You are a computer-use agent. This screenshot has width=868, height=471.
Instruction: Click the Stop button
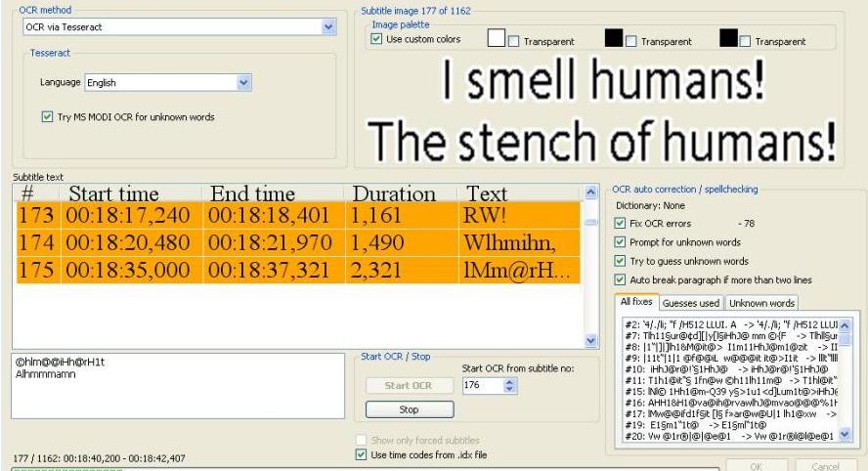[x=410, y=409]
